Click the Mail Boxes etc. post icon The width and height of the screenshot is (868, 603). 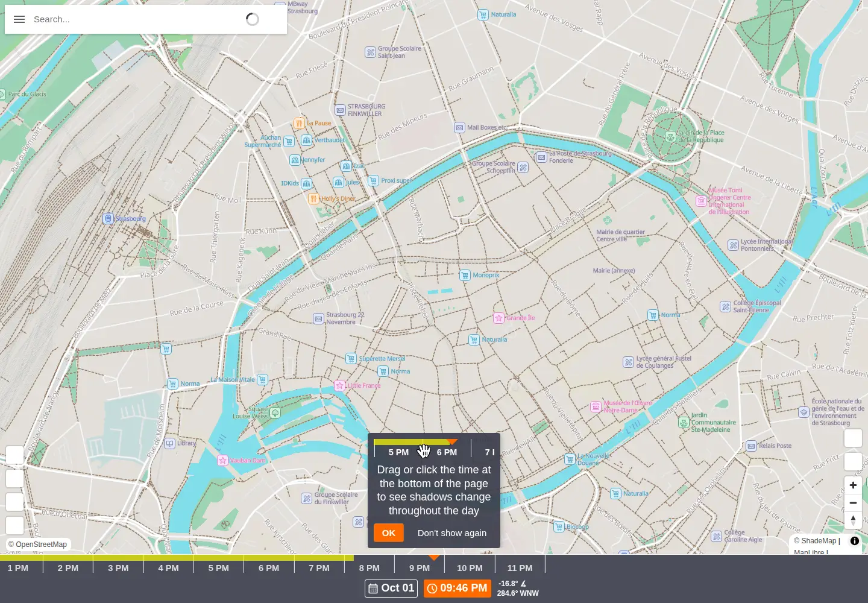coord(459,127)
